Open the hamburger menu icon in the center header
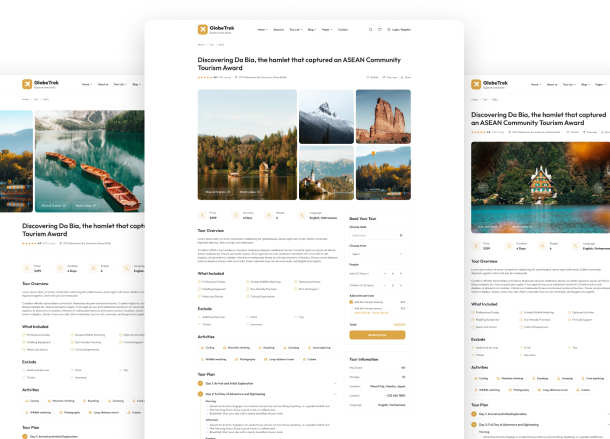Image resolution: width=610 pixels, height=439 pixels. point(380,30)
